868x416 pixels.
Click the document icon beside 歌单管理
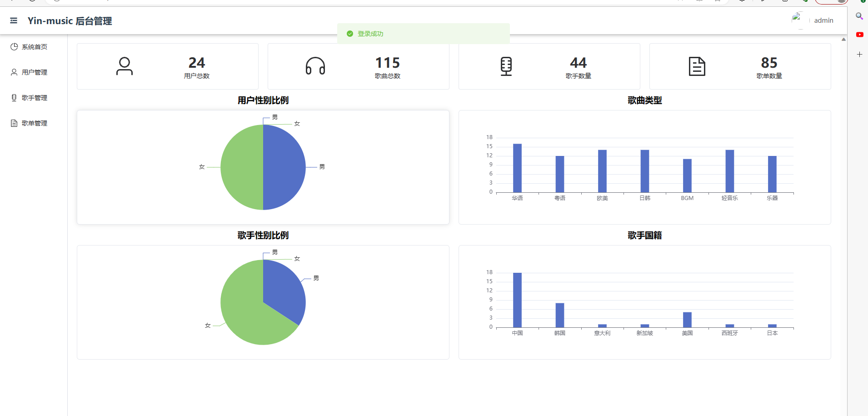coord(14,123)
